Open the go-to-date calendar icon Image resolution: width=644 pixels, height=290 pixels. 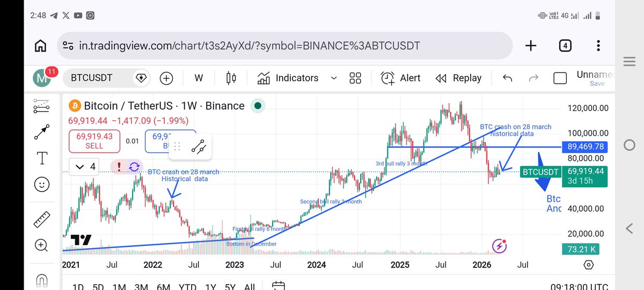point(278,286)
